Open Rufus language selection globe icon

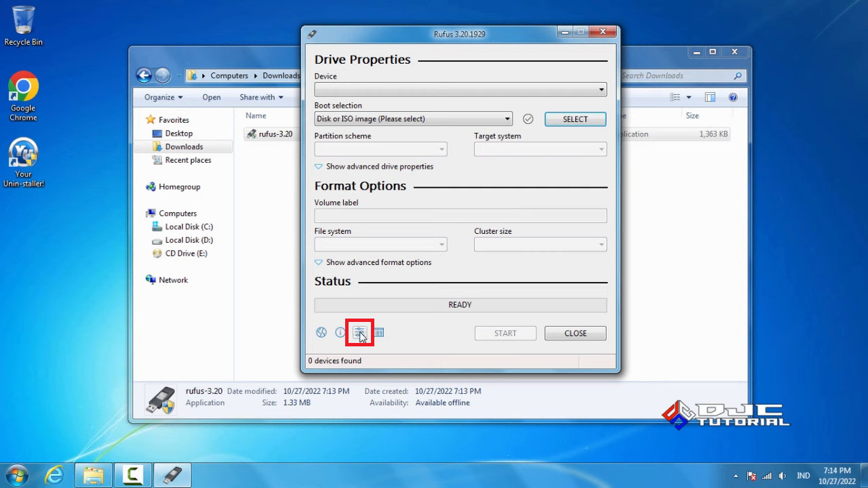click(321, 333)
